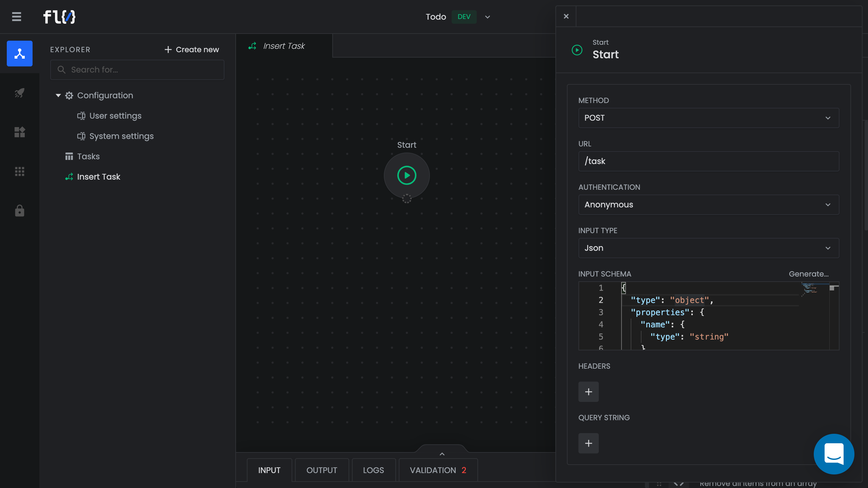
Task: Click the DEV environment badge
Action: coord(464,17)
